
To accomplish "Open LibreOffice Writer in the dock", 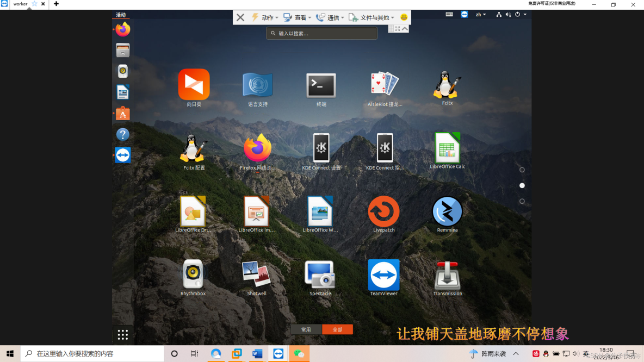I will coord(122,92).
